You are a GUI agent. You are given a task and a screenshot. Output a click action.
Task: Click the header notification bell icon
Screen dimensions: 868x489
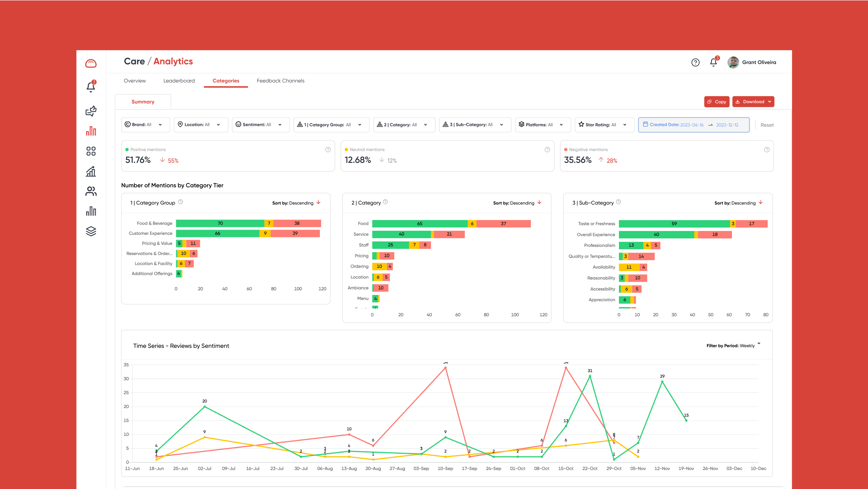coord(713,62)
